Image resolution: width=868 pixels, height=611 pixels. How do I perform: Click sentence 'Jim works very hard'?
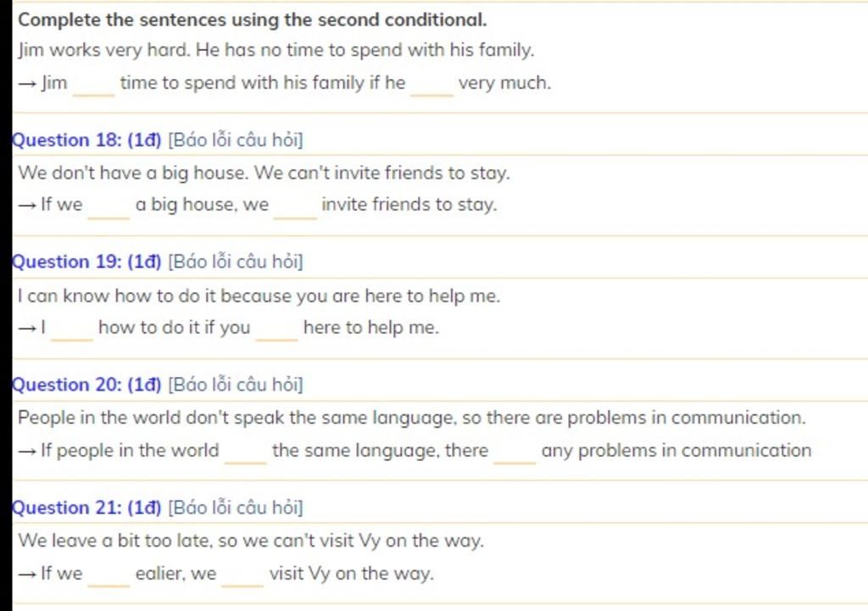pyautogui.click(x=275, y=50)
